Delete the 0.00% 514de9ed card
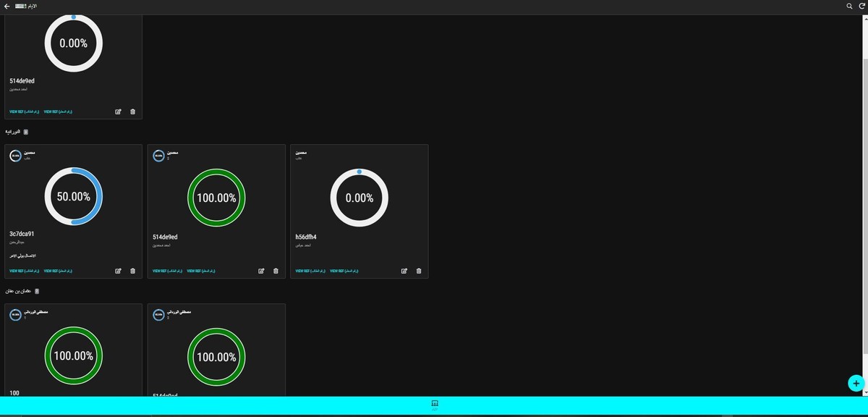868x417 pixels. pyautogui.click(x=132, y=111)
